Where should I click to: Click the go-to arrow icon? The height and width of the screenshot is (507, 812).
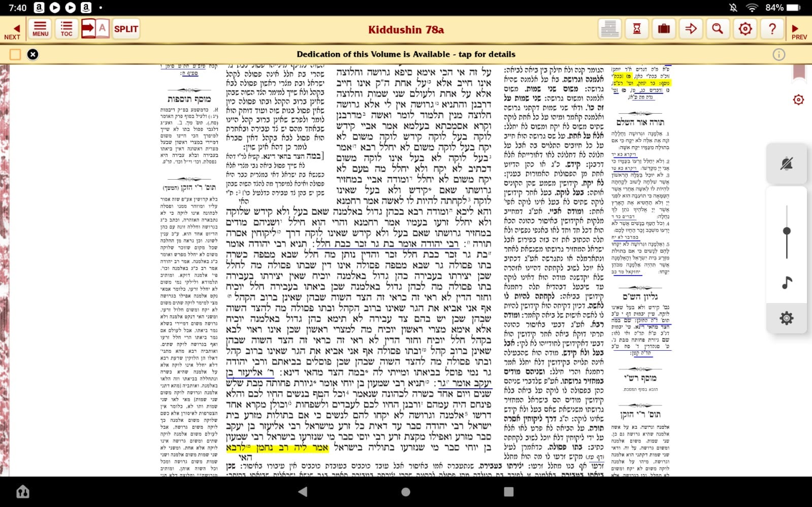(691, 29)
